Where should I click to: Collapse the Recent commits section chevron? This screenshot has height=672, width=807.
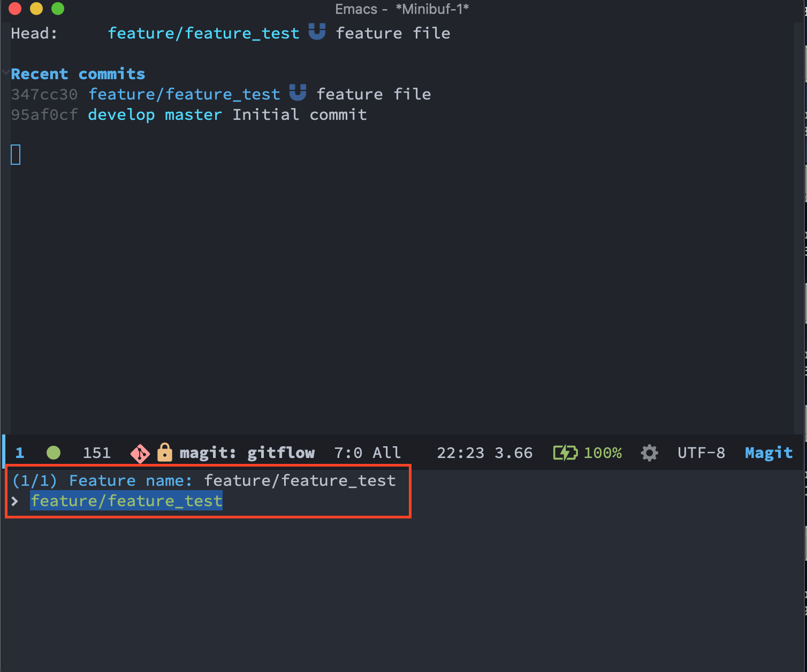pos(5,72)
